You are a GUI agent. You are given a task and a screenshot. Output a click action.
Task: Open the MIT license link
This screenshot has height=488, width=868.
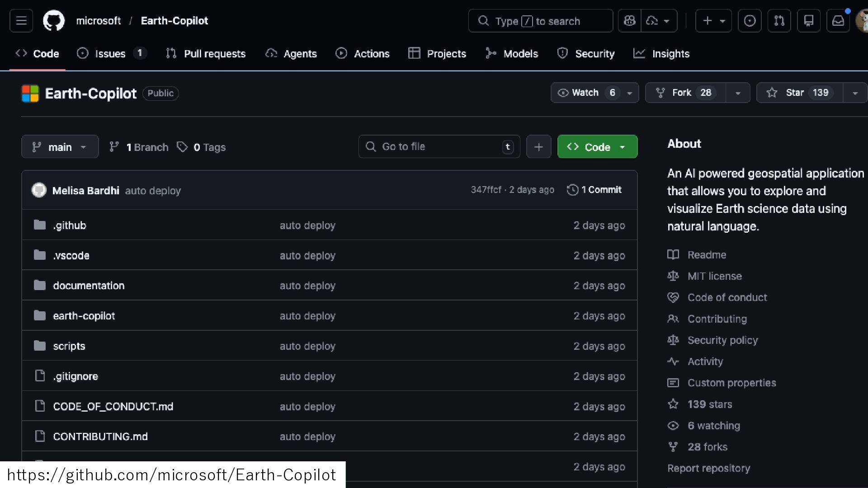pyautogui.click(x=714, y=276)
